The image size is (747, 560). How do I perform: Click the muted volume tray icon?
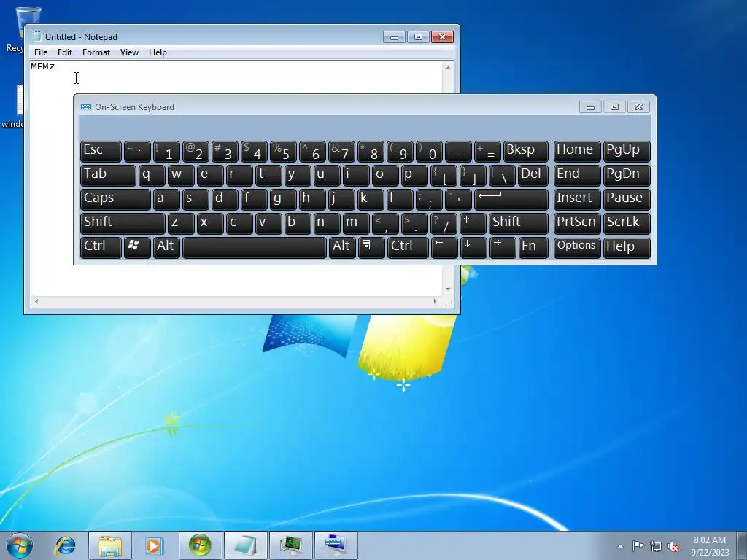tap(673, 546)
